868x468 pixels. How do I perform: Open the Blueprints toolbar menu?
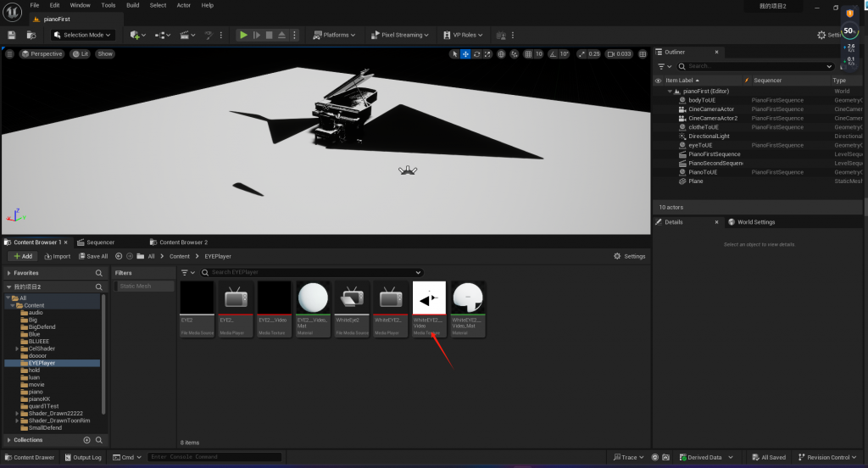coord(163,35)
